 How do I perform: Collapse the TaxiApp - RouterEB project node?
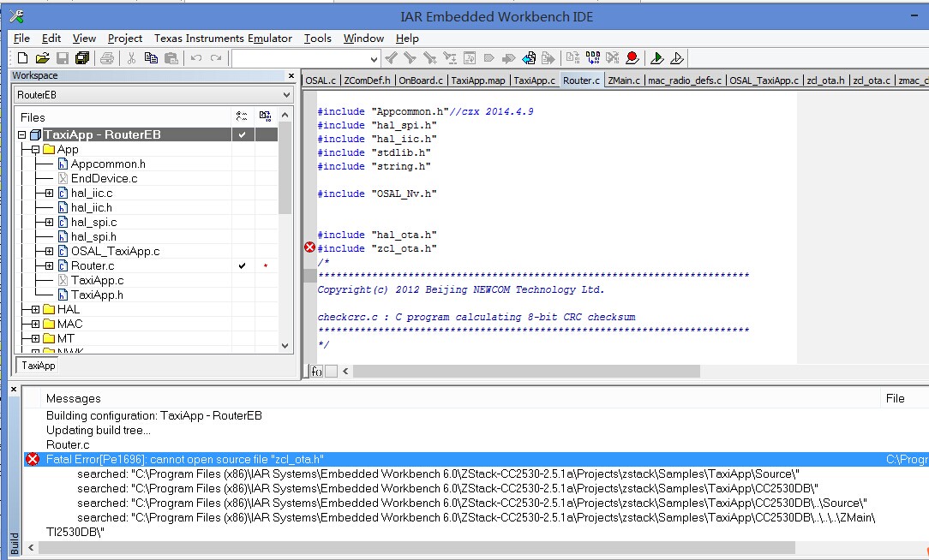[22, 135]
